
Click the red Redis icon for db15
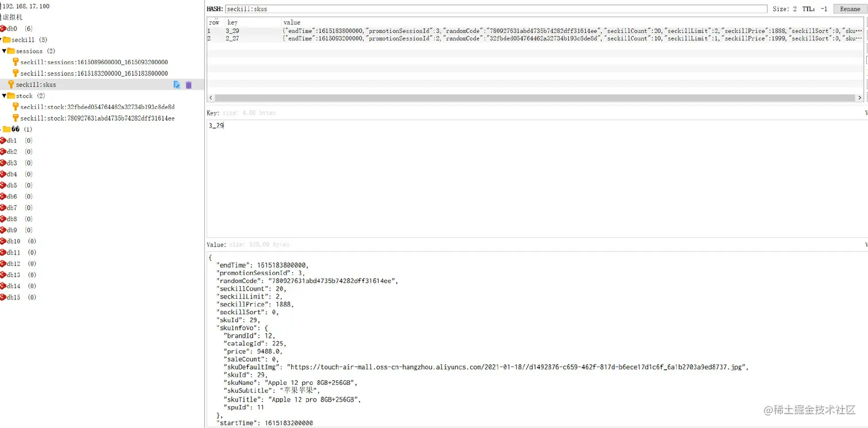coord(3,297)
